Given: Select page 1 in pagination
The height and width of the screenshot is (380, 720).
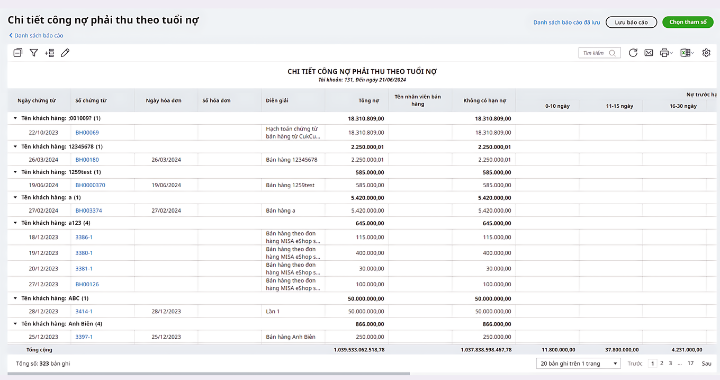Looking at the screenshot, I should pyautogui.click(x=652, y=363).
